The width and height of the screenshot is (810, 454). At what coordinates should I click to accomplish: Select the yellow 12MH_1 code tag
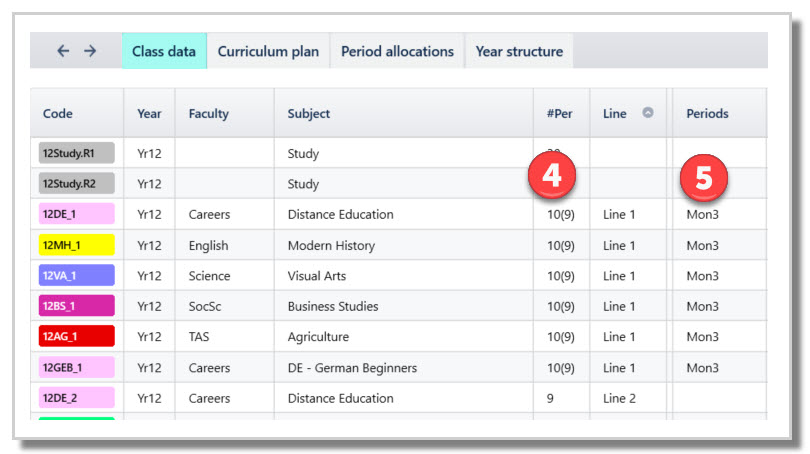point(77,245)
